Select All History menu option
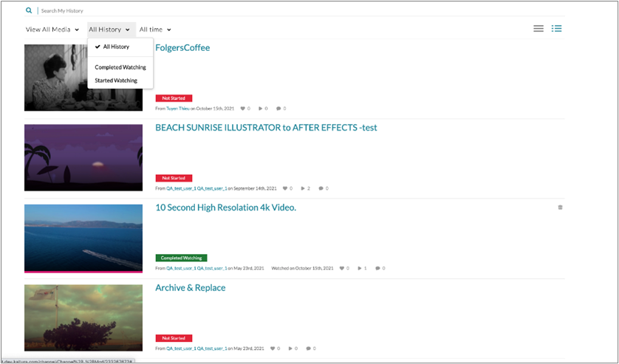The image size is (619, 364). pyautogui.click(x=120, y=47)
